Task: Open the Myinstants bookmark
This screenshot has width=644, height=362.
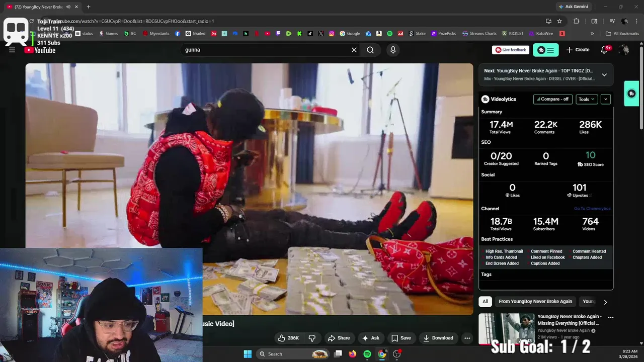Action: tap(156, 34)
